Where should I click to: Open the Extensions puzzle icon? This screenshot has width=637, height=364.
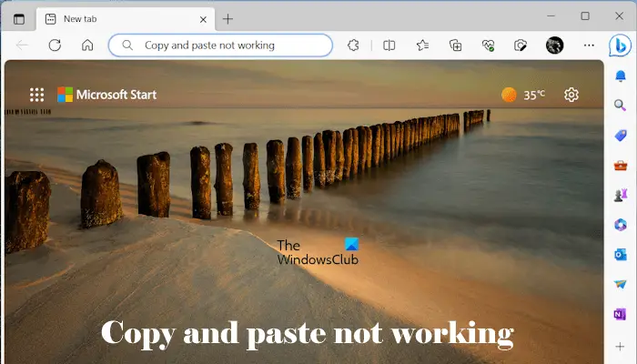pyautogui.click(x=353, y=45)
